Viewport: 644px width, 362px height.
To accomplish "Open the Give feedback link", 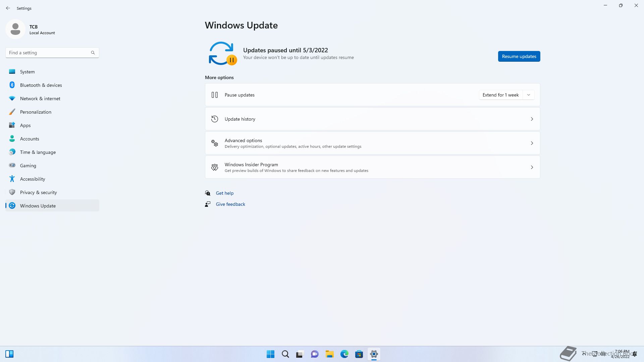I will point(230,204).
